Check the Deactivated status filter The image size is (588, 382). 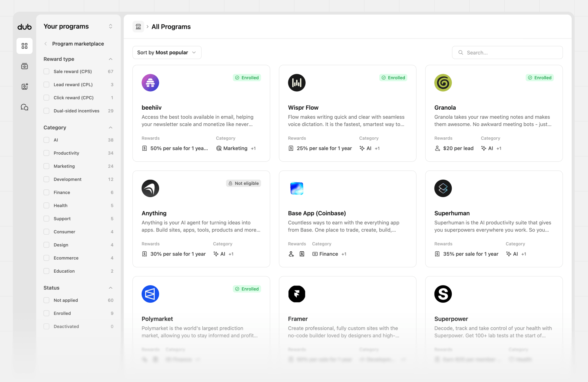[x=46, y=327]
